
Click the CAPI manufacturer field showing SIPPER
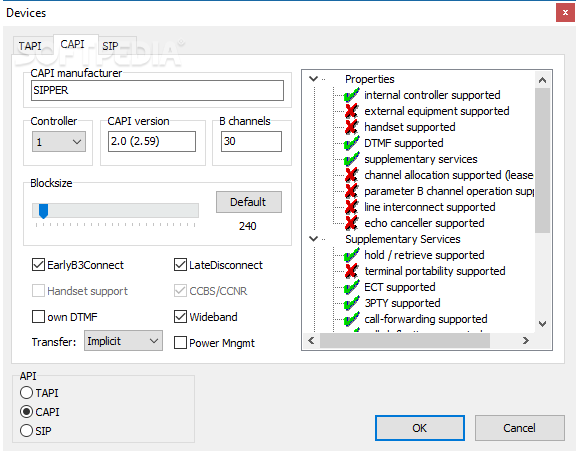pos(157,90)
